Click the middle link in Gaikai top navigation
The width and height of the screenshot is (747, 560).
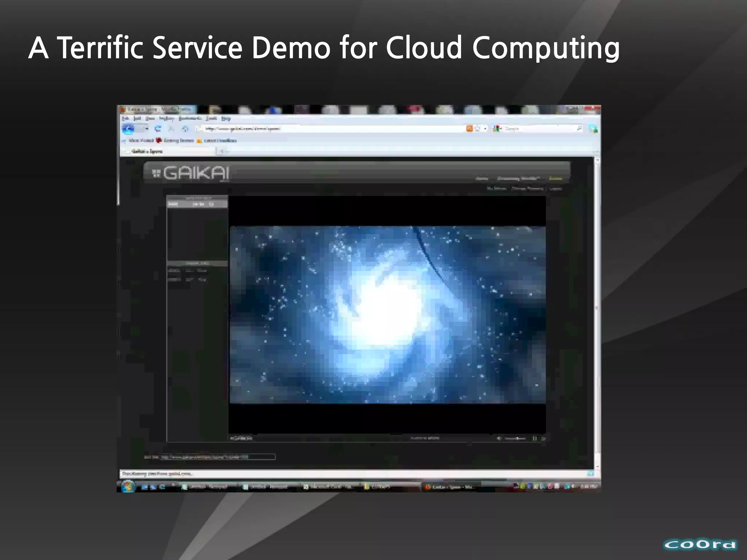tap(518, 179)
